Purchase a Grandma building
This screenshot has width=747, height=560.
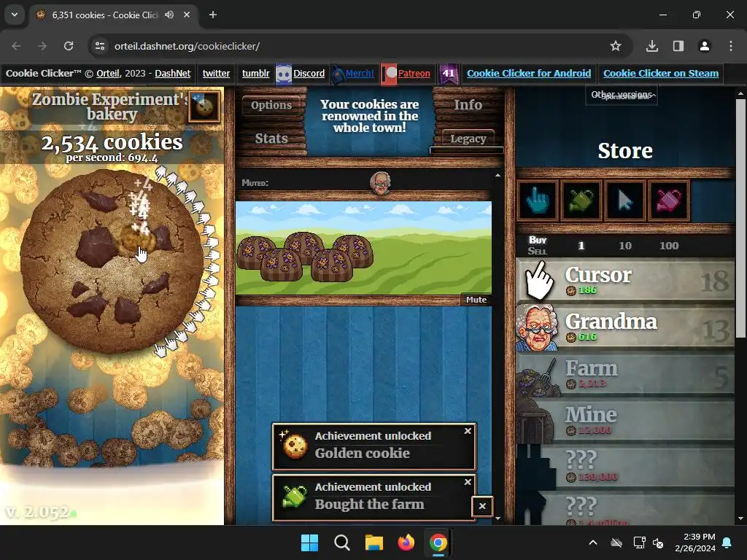pyautogui.click(x=625, y=327)
